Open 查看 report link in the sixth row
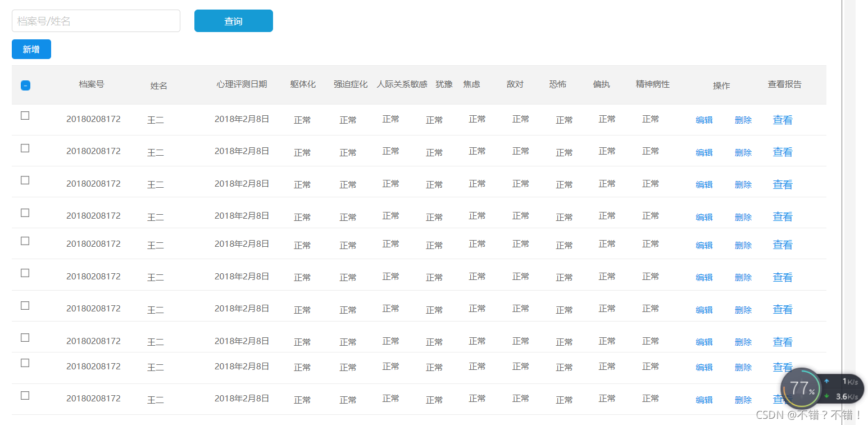The height and width of the screenshot is (425, 868). click(783, 277)
